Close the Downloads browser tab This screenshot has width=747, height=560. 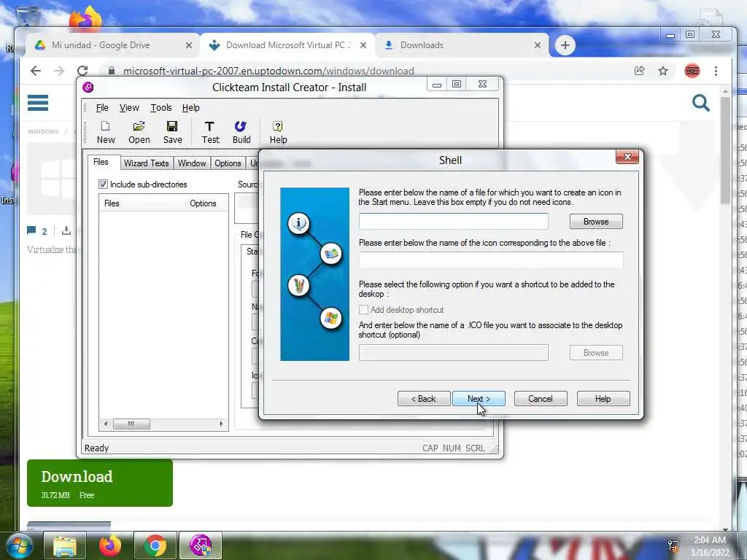coord(538,45)
